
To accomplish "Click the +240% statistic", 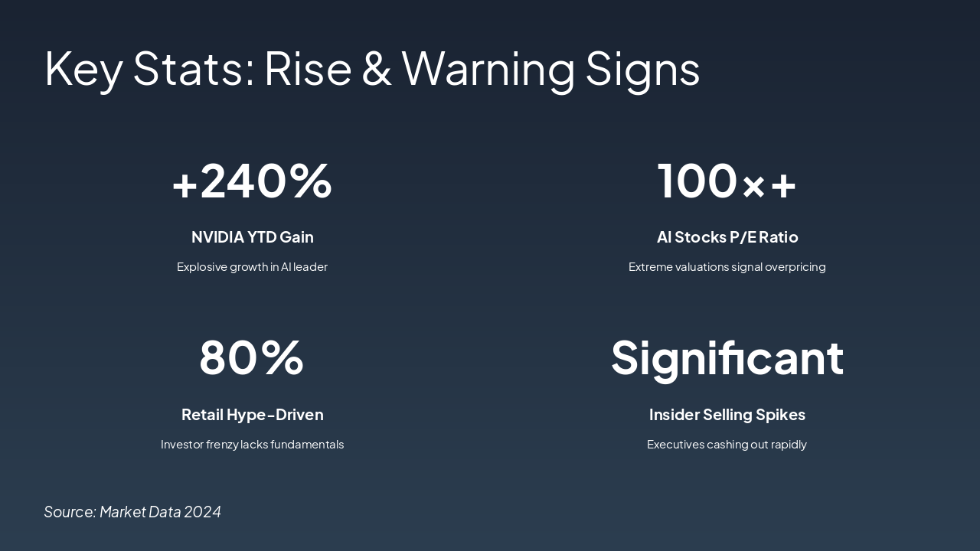I will [x=252, y=181].
